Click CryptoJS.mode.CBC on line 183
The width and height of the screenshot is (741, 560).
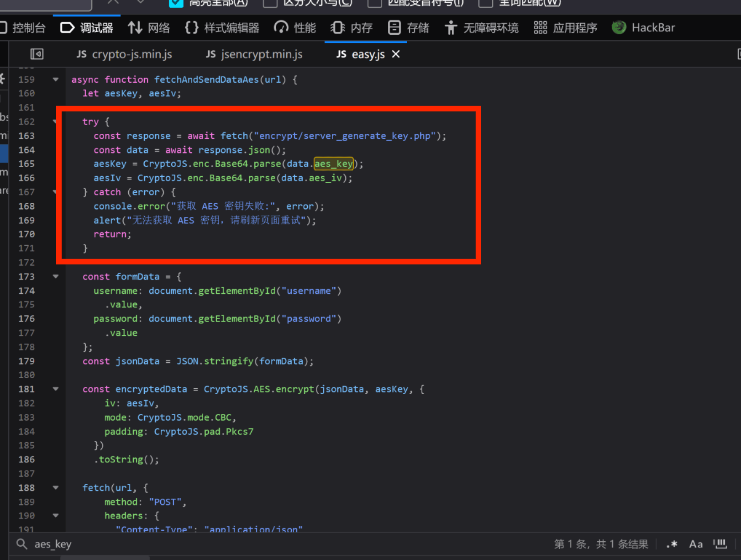[184, 417]
